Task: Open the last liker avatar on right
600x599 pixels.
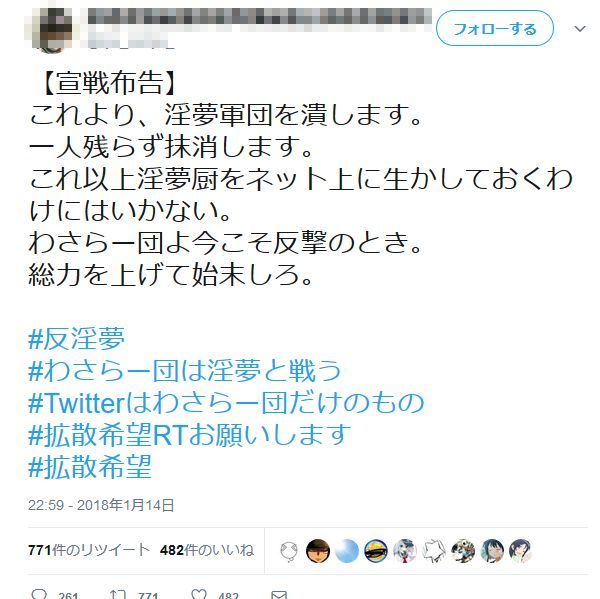Action: 521,551
